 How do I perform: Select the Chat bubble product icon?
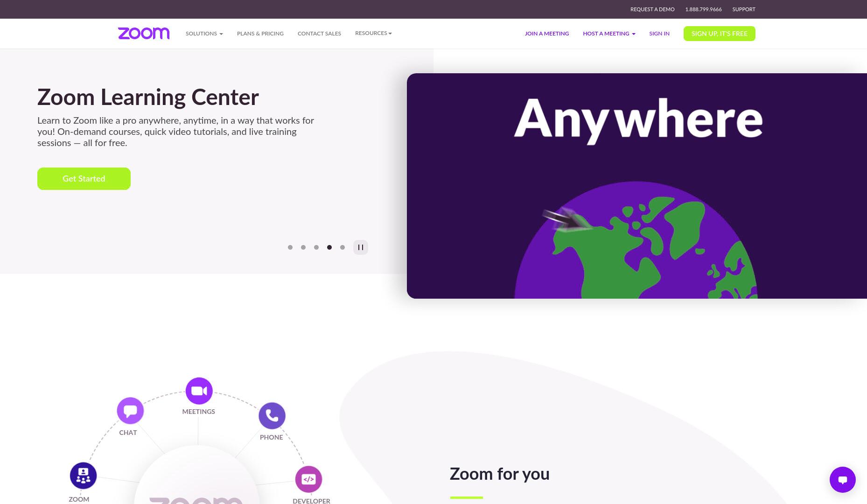(130, 411)
